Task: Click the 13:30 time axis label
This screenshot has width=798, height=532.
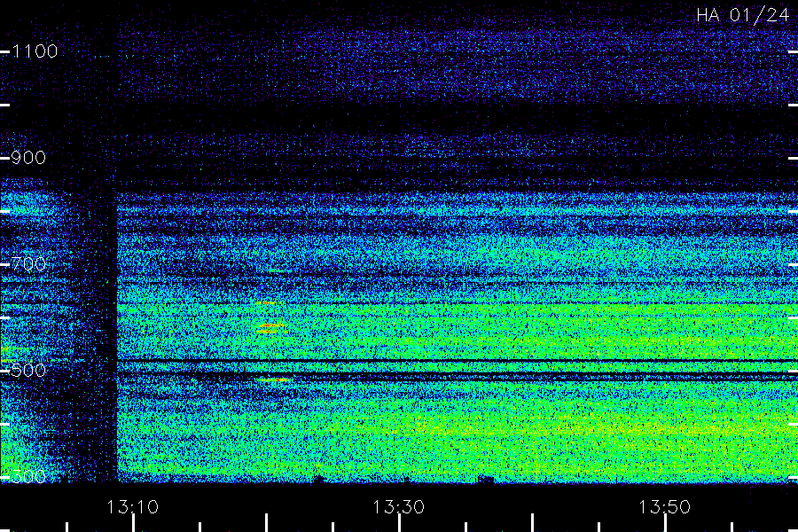Action: tap(398, 507)
